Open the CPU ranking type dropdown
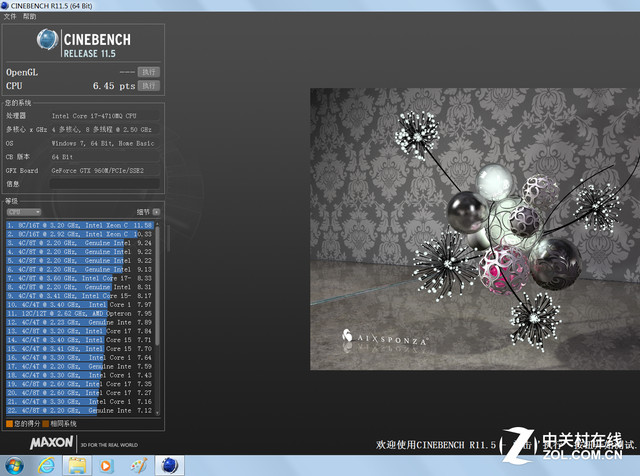The width and height of the screenshot is (640, 476). click(x=24, y=212)
